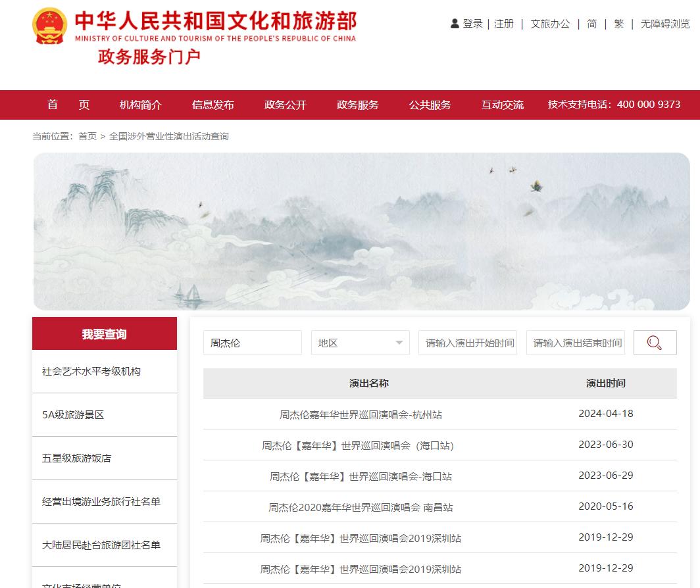Click the 演出开始时间 start date field
This screenshot has width=700, height=588.
pos(467,343)
